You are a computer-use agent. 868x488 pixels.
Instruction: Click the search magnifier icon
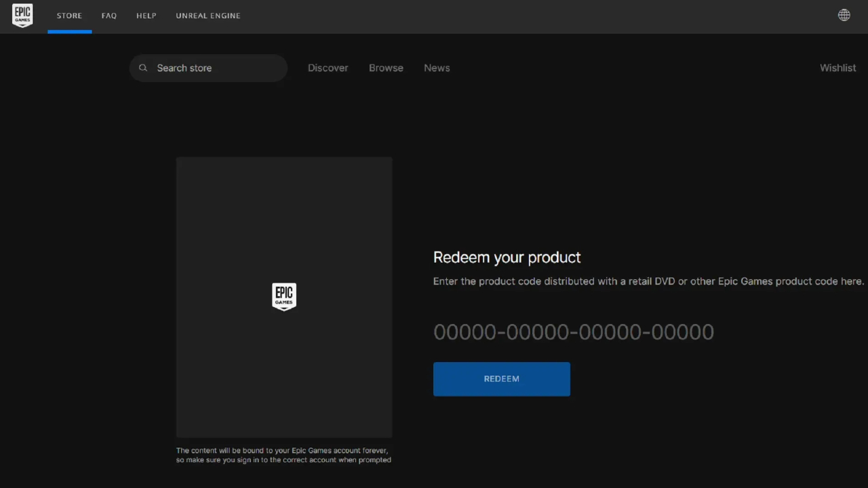[x=143, y=68]
